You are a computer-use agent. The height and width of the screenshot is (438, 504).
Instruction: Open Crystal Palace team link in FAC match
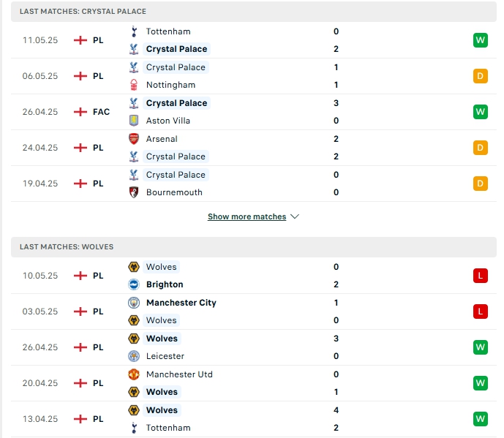click(176, 103)
